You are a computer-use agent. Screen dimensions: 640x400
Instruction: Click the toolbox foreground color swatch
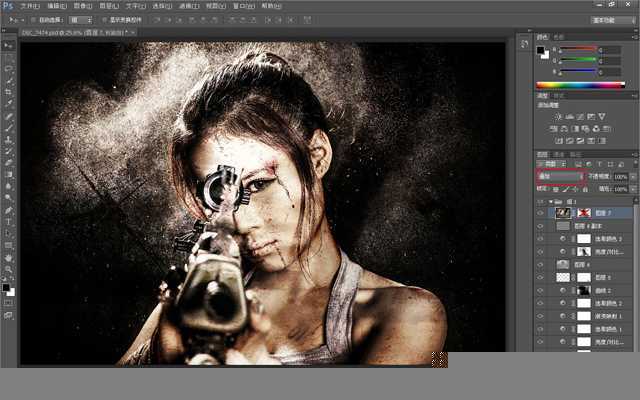[6, 287]
